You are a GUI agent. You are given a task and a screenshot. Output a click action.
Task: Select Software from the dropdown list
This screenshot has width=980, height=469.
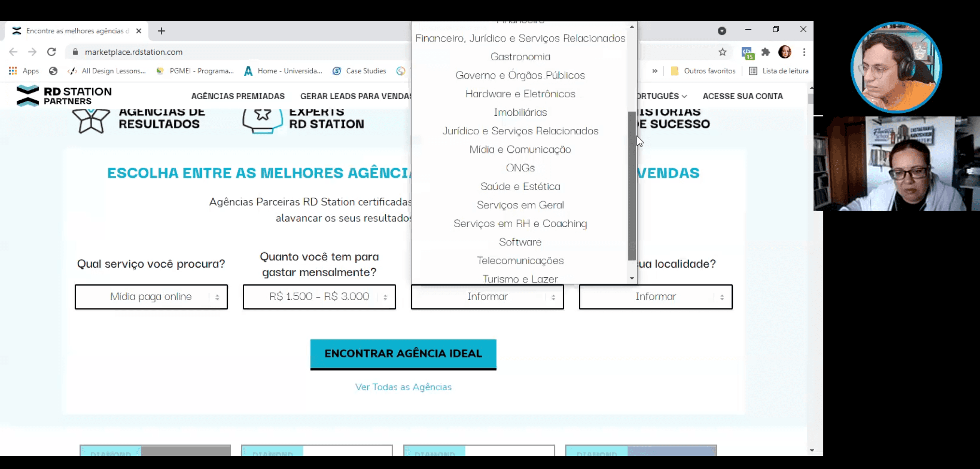pos(520,242)
